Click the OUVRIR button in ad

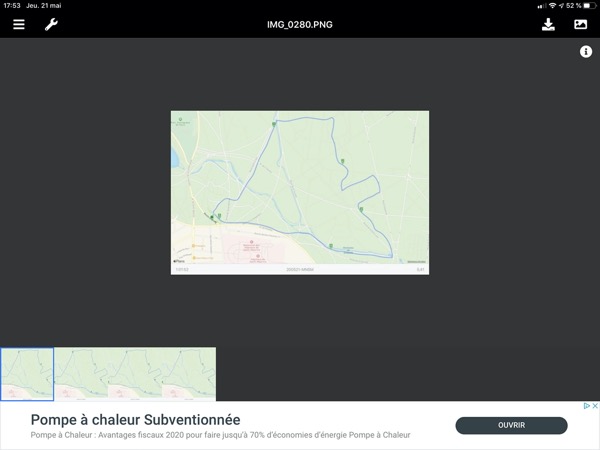(x=511, y=425)
